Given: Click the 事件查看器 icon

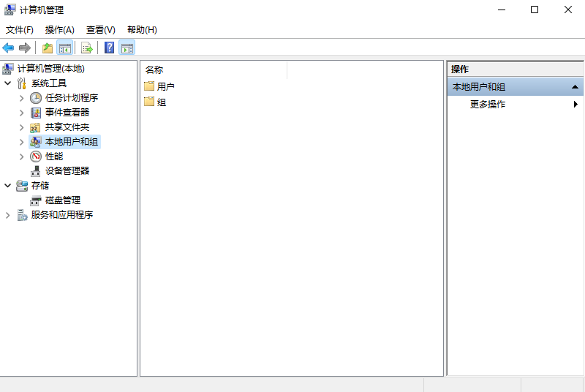Looking at the screenshot, I should (x=35, y=113).
